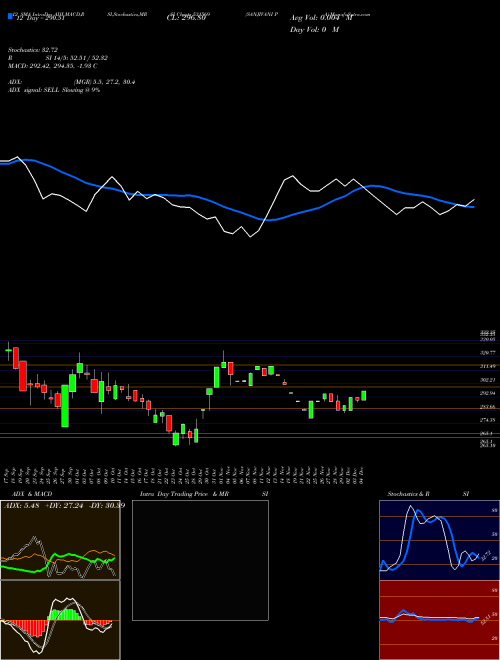Open the ADX indicator chart panel
This screenshot has height=660, width=500.
(x=60, y=540)
